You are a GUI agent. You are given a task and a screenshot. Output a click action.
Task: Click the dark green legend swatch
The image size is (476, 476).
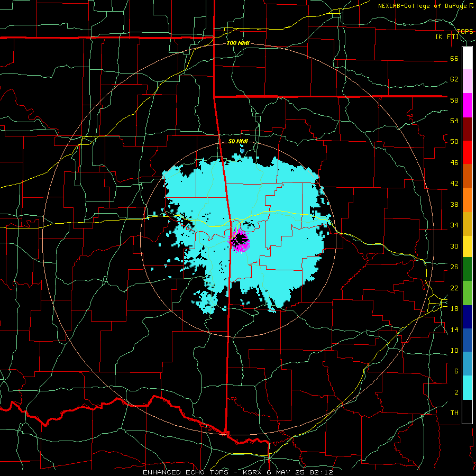pyautogui.click(x=467, y=269)
